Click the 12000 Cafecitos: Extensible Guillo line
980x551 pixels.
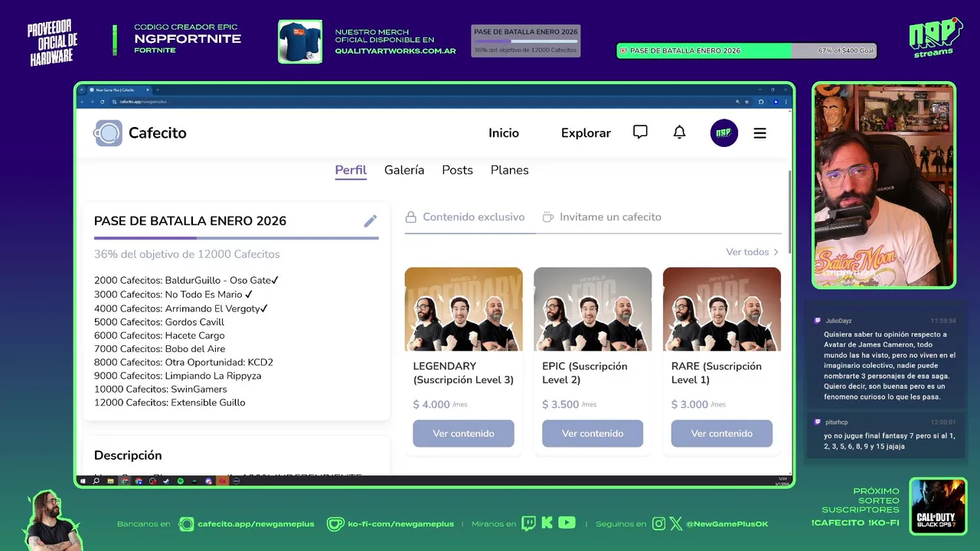coord(170,403)
